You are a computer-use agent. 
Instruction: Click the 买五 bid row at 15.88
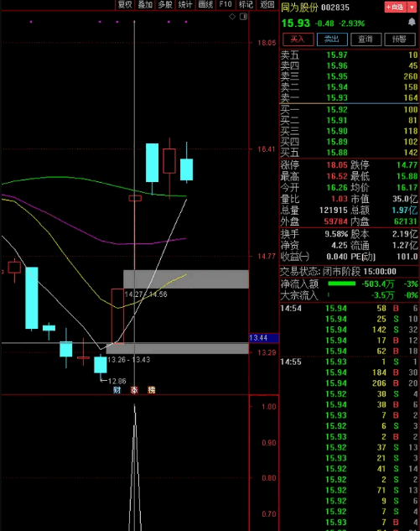pyautogui.click(x=349, y=153)
